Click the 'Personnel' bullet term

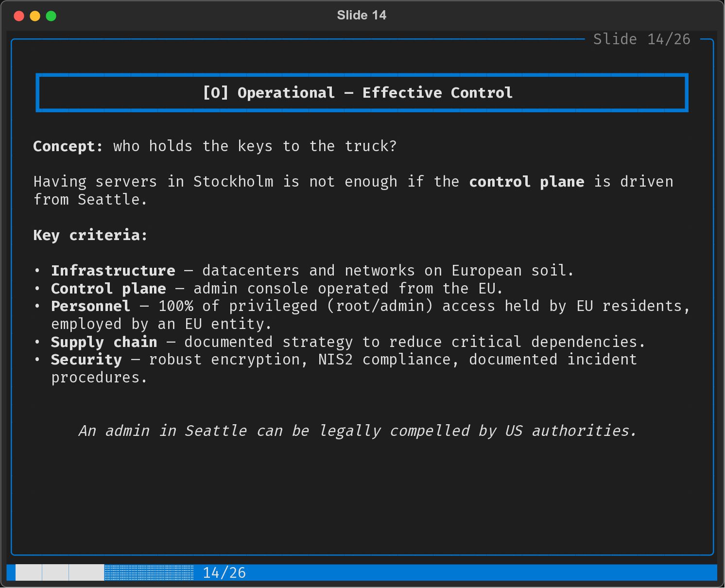[90, 306]
